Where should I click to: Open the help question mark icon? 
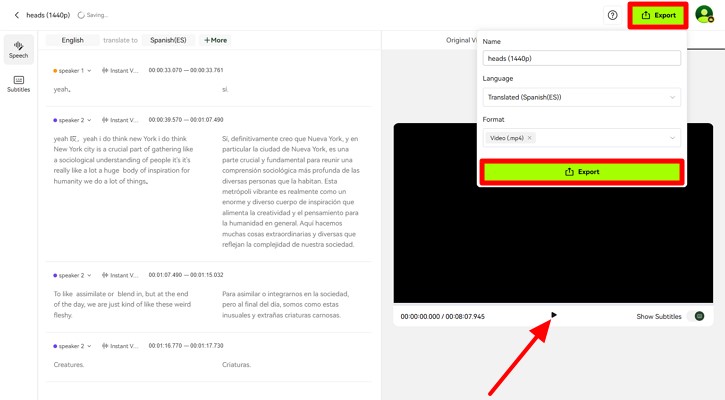coord(613,15)
